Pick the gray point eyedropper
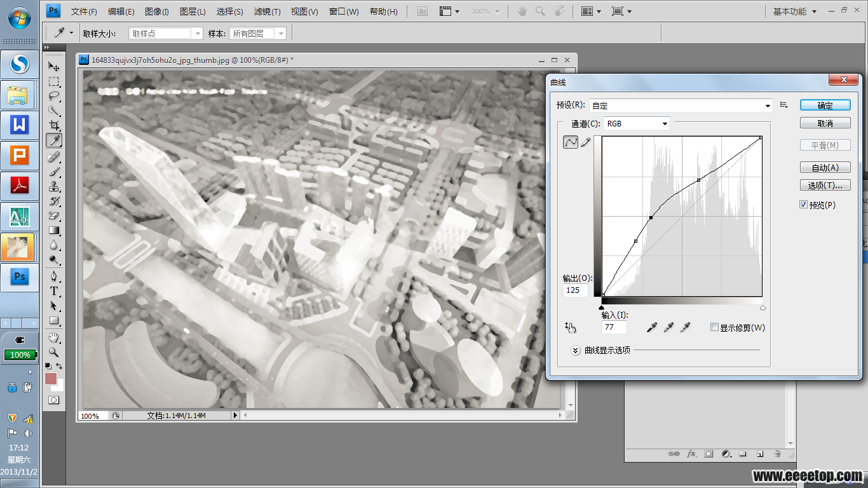 tap(668, 327)
